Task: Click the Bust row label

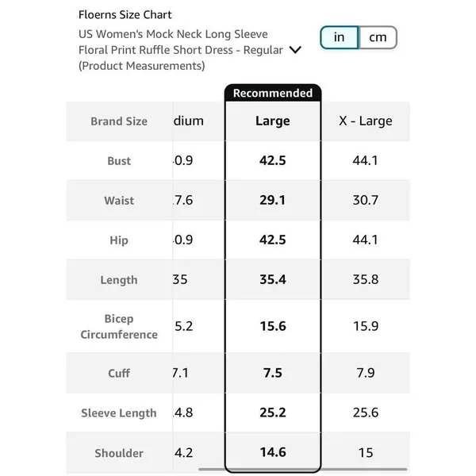Action: click(x=119, y=161)
